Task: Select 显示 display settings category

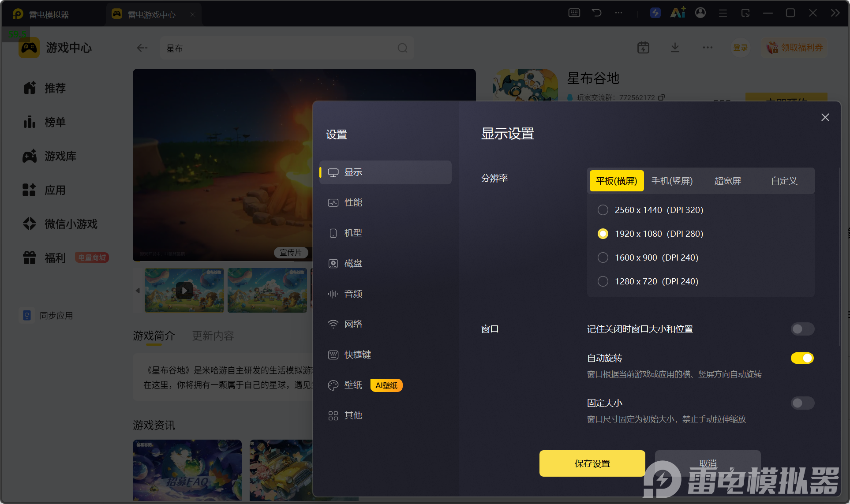Action: [386, 172]
